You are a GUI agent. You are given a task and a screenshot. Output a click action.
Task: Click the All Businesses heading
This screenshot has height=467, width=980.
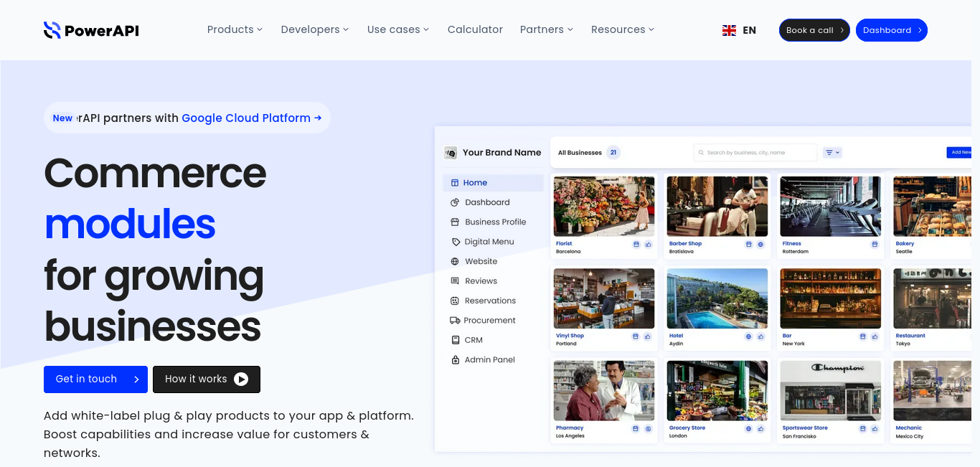(580, 153)
